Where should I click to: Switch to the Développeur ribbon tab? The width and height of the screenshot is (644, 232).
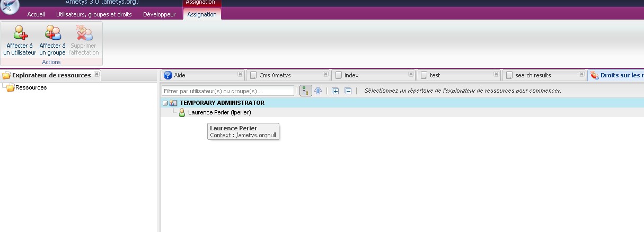(159, 14)
